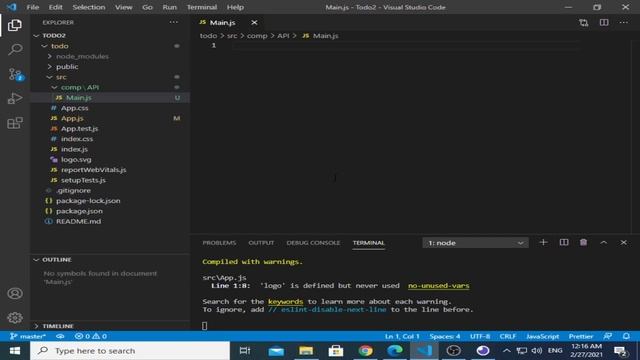The image size is (640, 360).
Task: Click the src breadcrumb in editor
Action: click(x=232, y=36)
